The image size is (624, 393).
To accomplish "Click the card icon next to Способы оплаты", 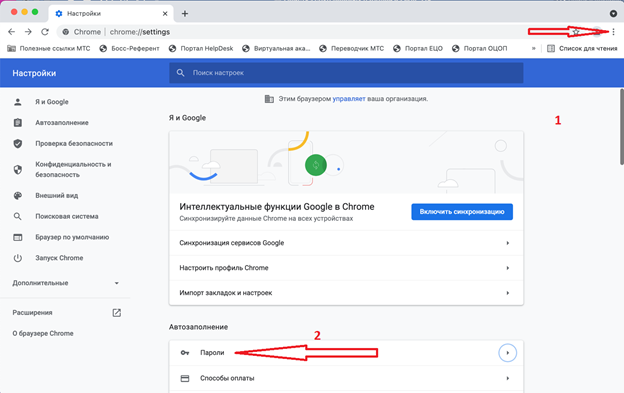I will pyautogui.click(x=185, y=378).
